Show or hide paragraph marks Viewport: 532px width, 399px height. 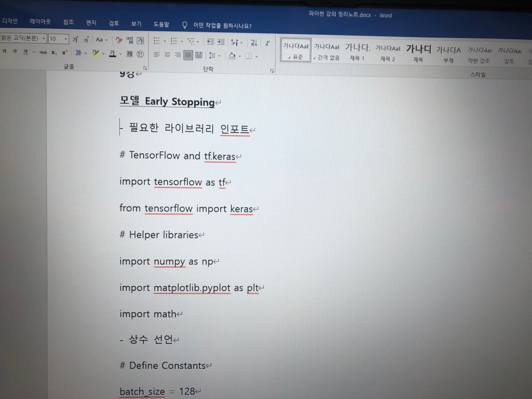(x=268, y=43)
